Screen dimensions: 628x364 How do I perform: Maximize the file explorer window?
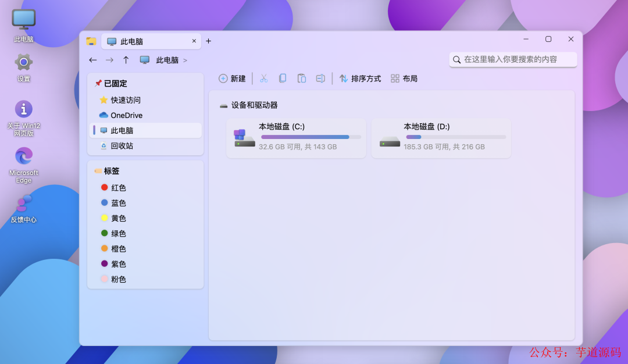pyautogui.click(x=548, y=39)
